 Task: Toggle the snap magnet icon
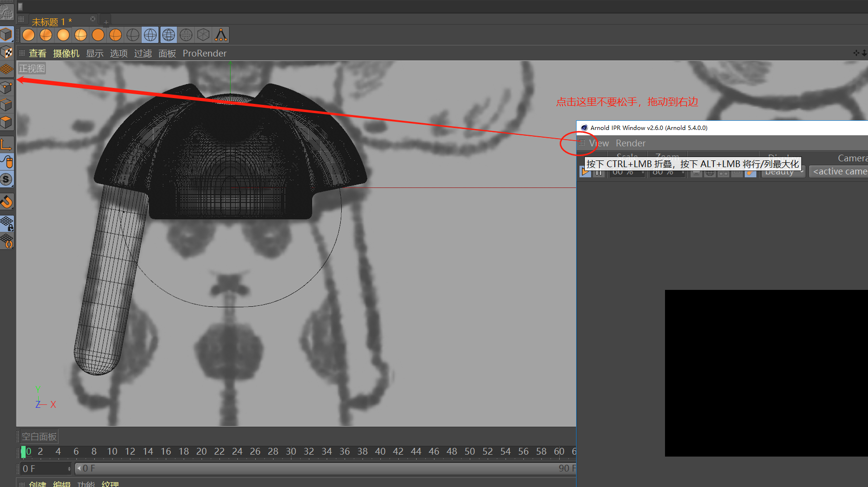7,201
